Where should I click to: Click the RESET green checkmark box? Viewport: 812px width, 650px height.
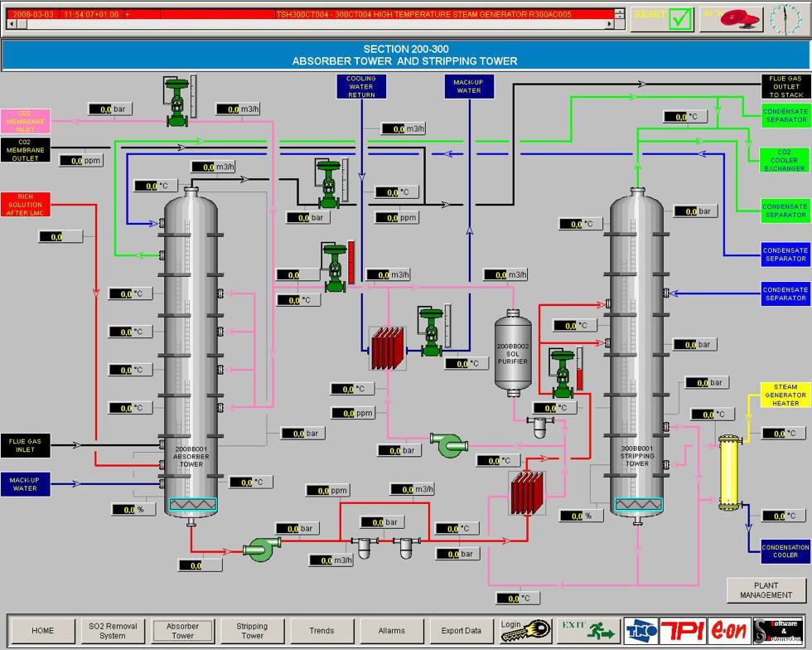(x=679, y=18)
